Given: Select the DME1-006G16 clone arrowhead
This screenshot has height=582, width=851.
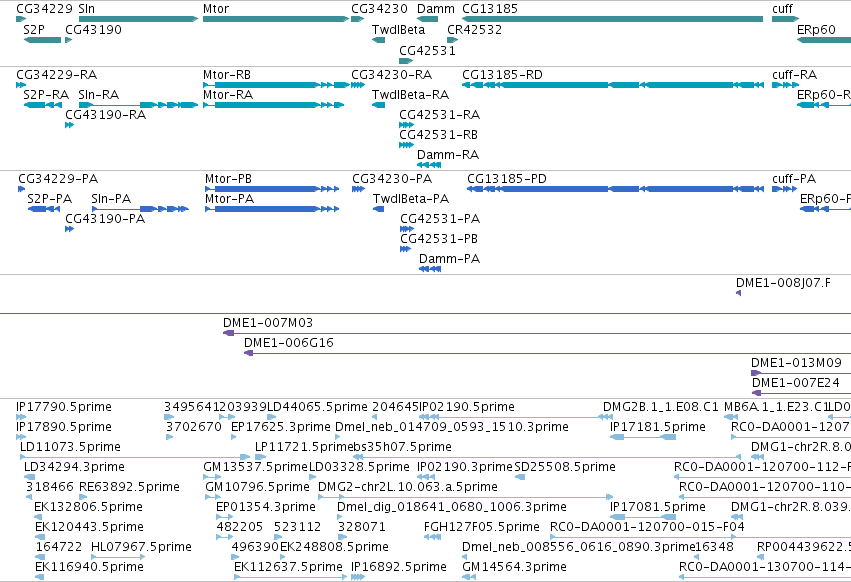Looking at the screenshot, I should point(249,353).
